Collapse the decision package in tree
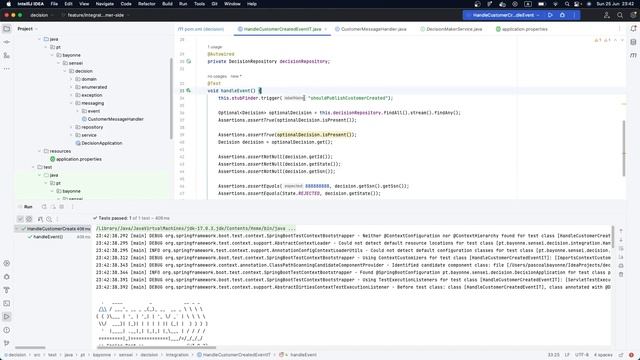640x360 pixels. pyautogui.click(x=65, y=71)
